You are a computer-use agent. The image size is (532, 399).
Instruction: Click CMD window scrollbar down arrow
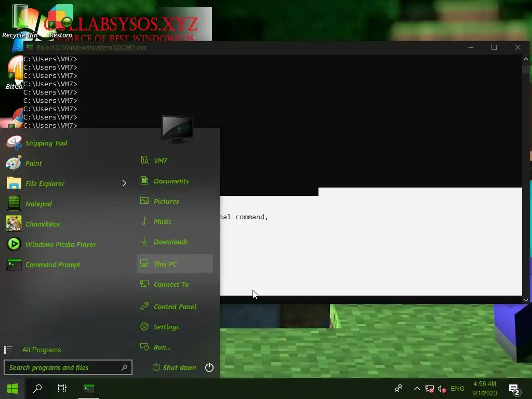coord(526,300)
